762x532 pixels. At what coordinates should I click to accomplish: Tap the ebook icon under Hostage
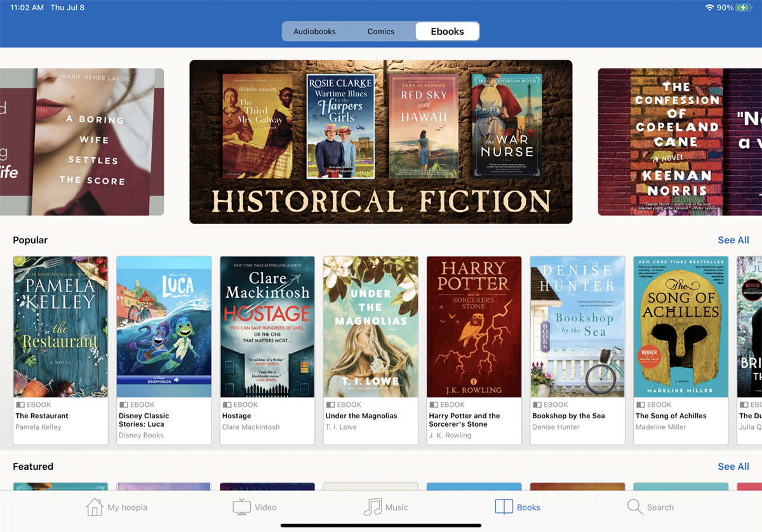coord(227,404)
